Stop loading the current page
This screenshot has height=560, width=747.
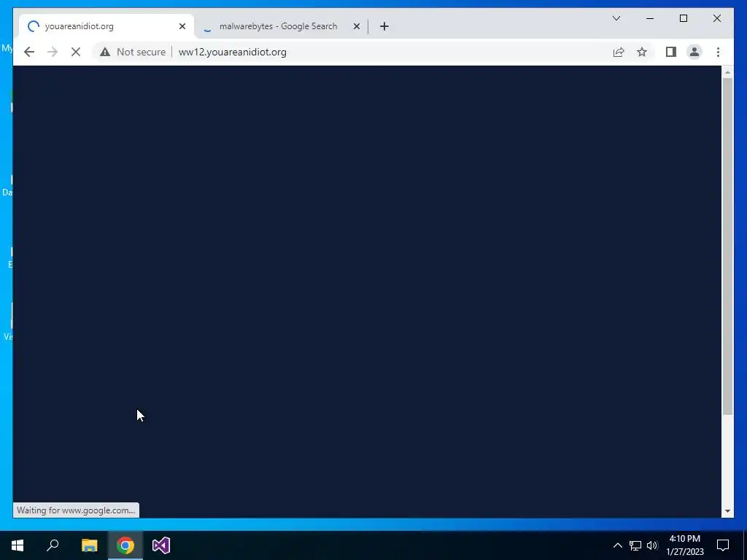(x=76, y=52)
